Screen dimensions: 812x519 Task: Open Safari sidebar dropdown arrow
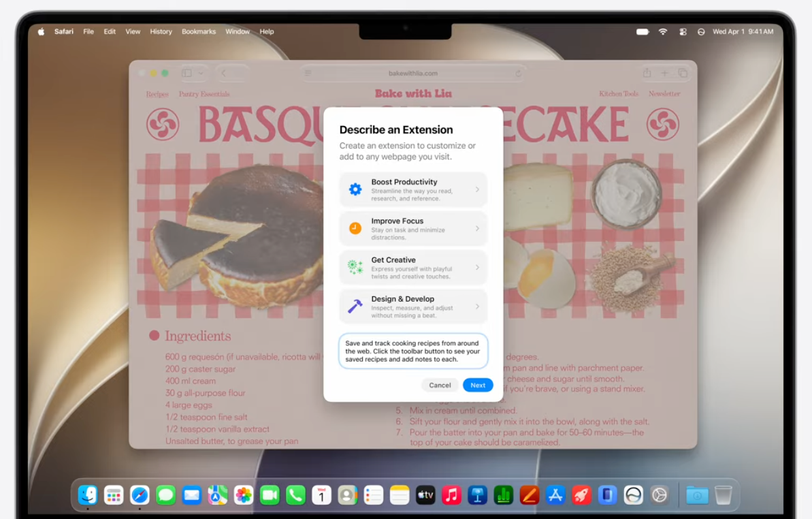(201, 74)
